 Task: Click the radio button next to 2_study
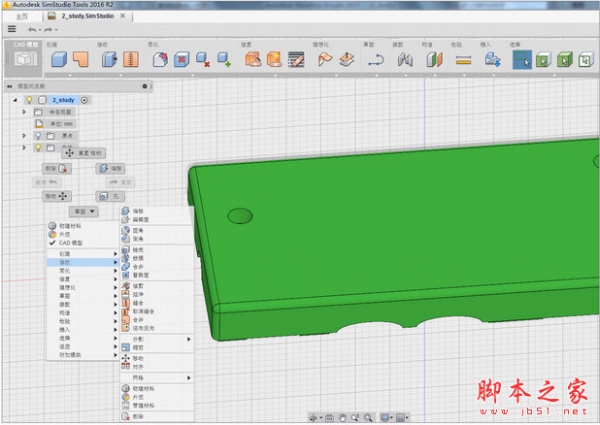[84, 100]
